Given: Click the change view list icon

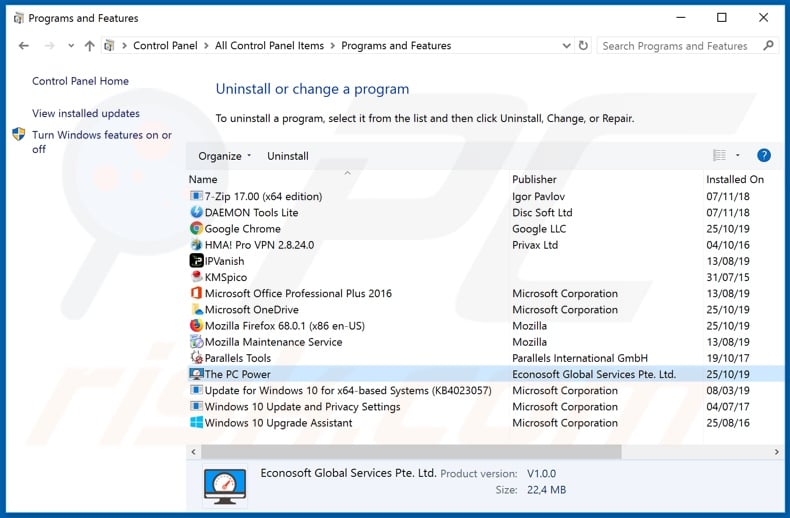Looking at the screenshot, I should (719, 156).
